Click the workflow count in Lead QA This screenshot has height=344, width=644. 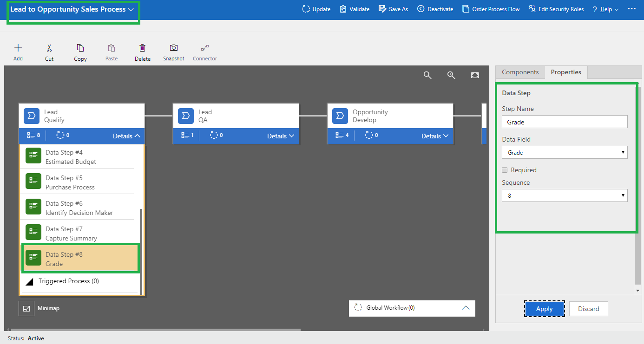coord(217,136)
